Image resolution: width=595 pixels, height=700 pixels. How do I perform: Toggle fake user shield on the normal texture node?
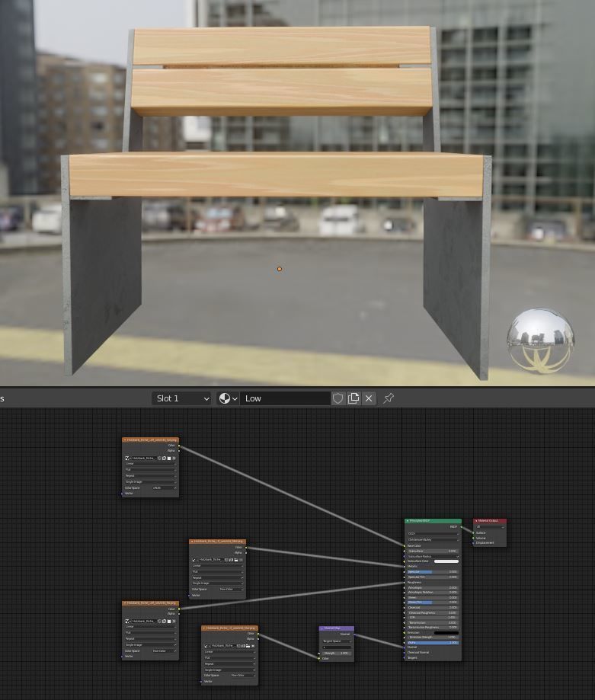238,646
